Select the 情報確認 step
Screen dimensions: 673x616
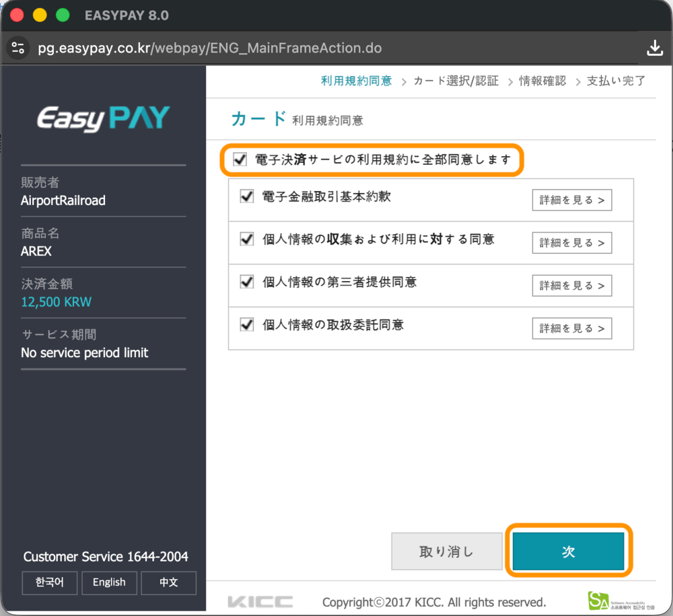coord(542,81)
